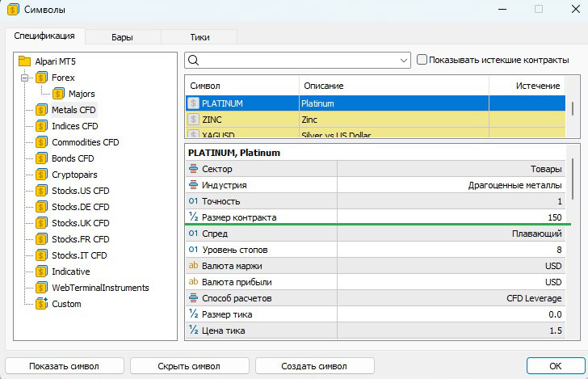The height and width of the screenshot is (379, 588).
Task: Click the 'Создать символ' button
Action: coord(314,365)
